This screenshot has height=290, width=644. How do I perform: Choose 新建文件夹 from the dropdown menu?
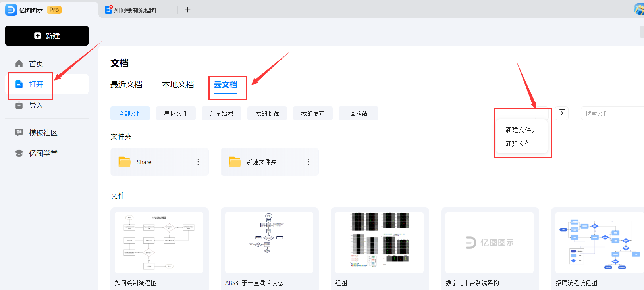click(x=521, y=130)
